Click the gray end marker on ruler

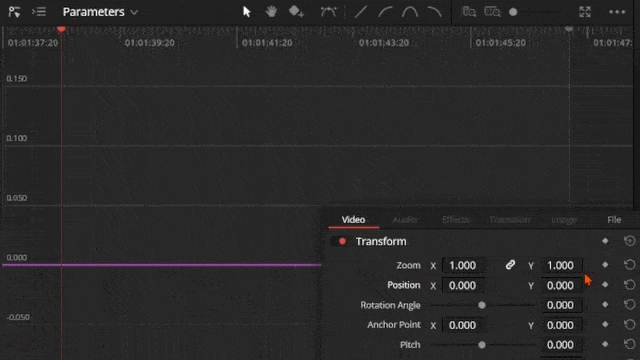click(x=569, y=29)
